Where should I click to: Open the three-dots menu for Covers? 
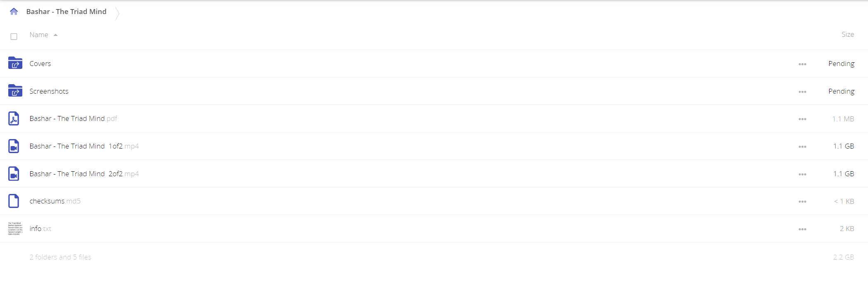coord(802,64)
